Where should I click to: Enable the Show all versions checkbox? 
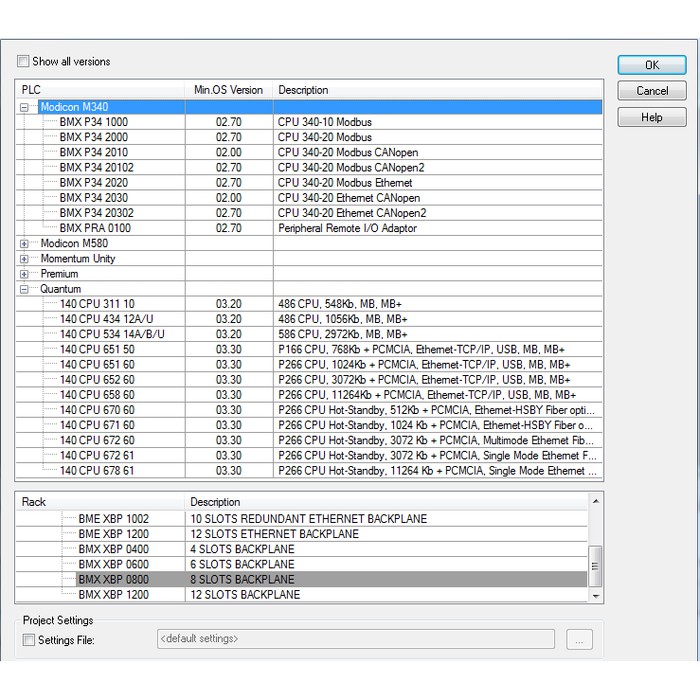[24, 62]
